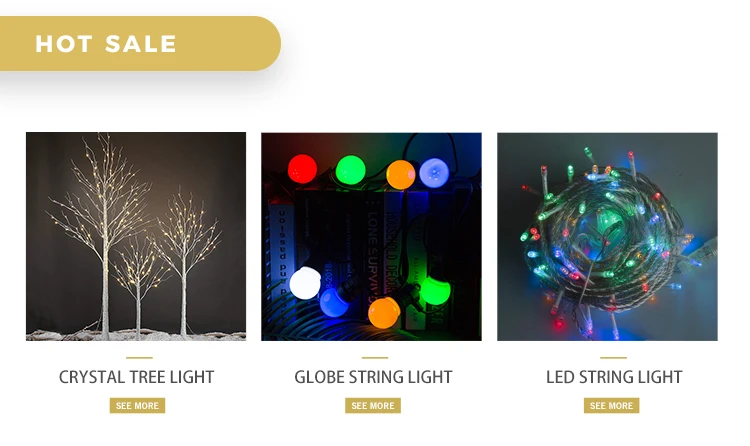Click SEE MORE under LED String Light
This screenshot has height=446, width=750.
[x=611, y=405]
